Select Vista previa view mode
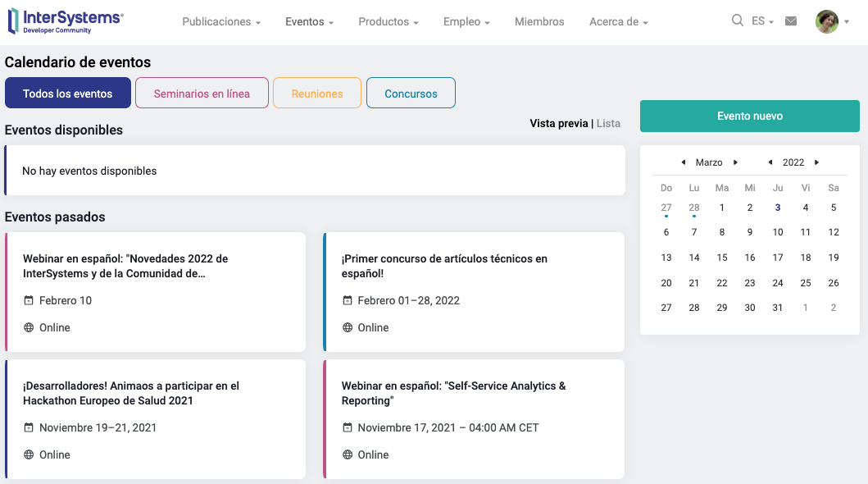868x484 pixels. click(x=558, y=124)
